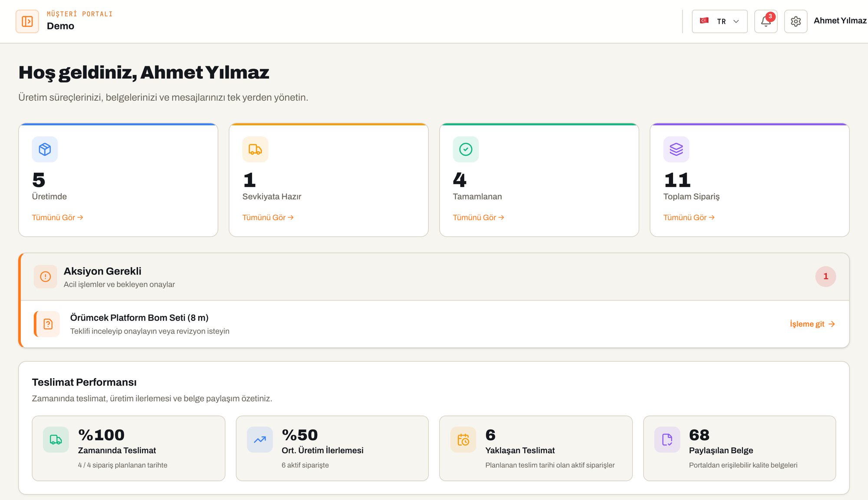This screenshot has height=500, width=868.
Task: Open Tümünü Gör link under Sevkiyata Hazır
Action: click(268, 217)
